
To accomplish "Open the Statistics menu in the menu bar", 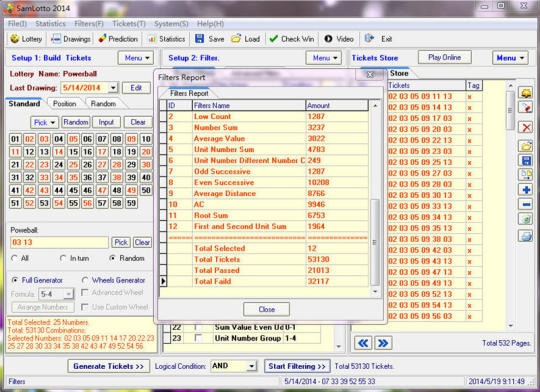I will click(50, 24).
